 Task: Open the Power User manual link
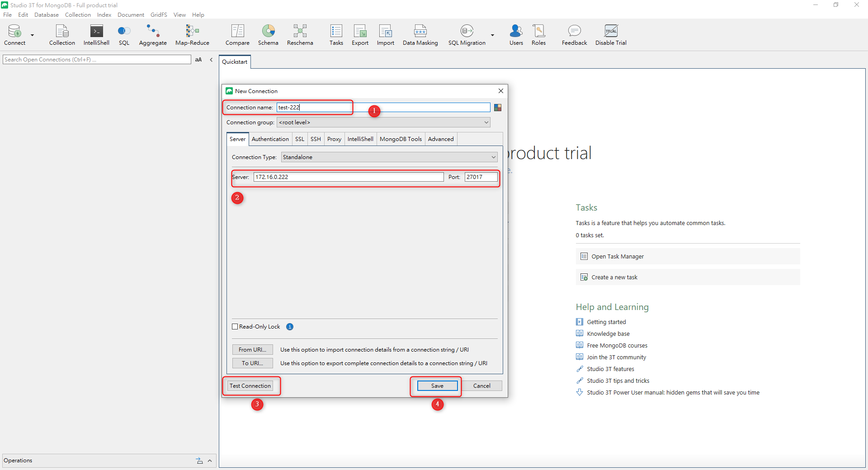click(x=673, y=393)
